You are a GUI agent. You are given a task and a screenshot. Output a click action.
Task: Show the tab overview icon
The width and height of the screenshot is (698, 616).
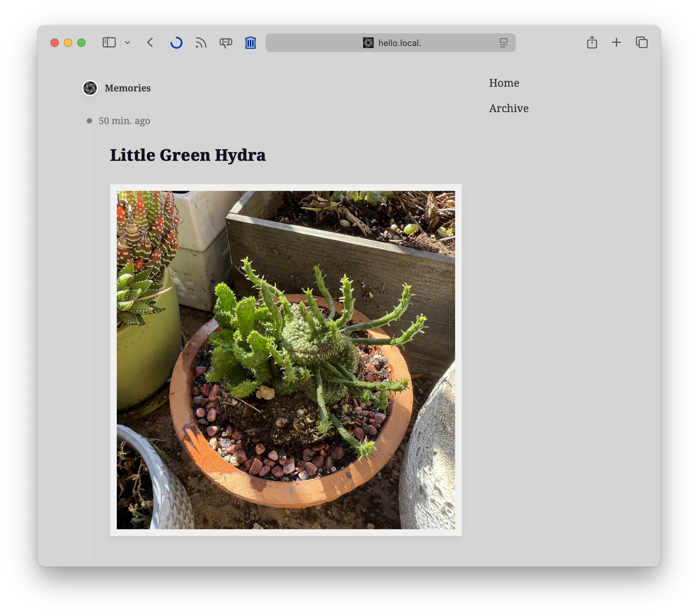click(641, 43)
